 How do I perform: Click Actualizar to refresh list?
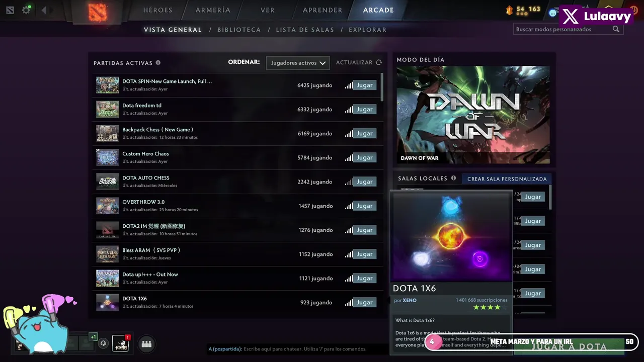click(x=354, y=62)
